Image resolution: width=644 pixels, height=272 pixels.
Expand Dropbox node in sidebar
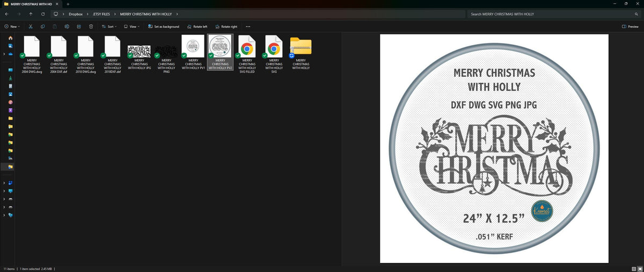point(4,183)
